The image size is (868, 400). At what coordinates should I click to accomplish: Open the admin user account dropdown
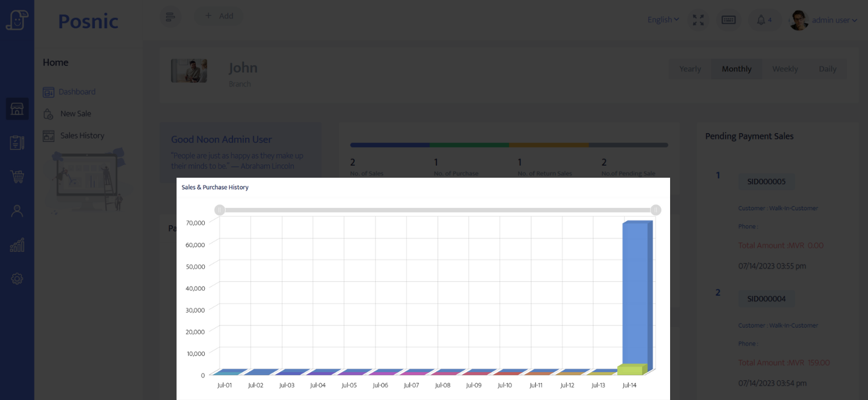[834, 20]
